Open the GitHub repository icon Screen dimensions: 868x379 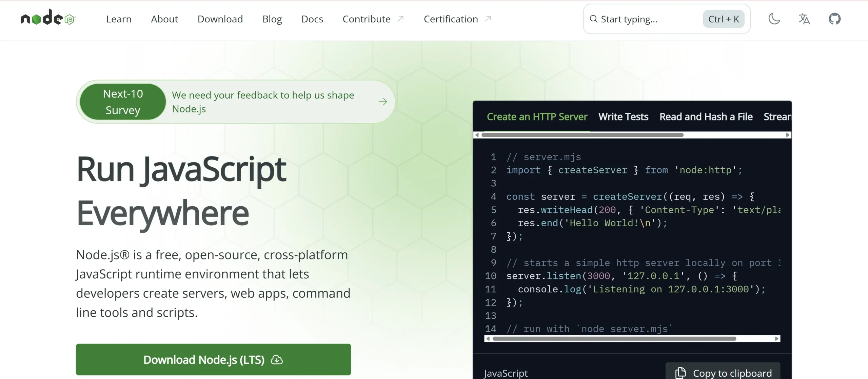tap(834, 19)
